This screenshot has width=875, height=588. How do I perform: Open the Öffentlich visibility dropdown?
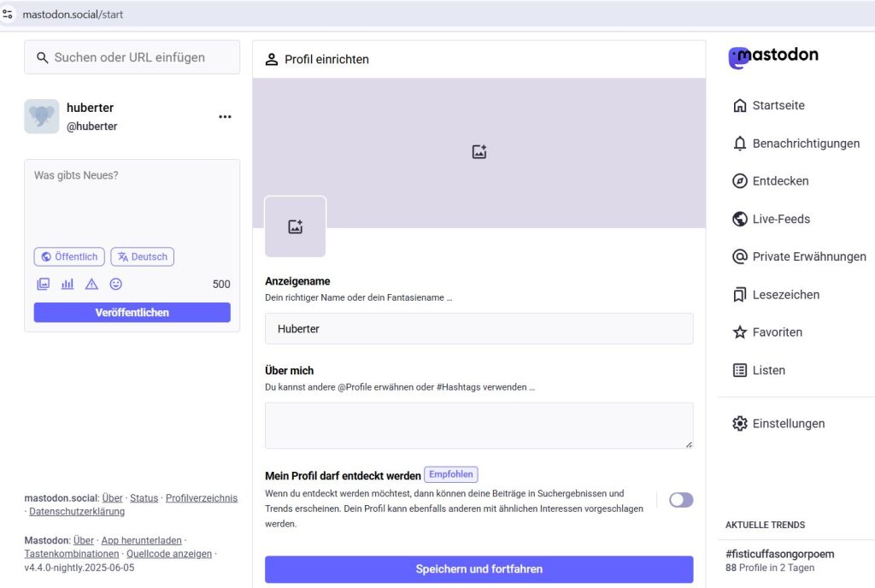click(69, 256)
